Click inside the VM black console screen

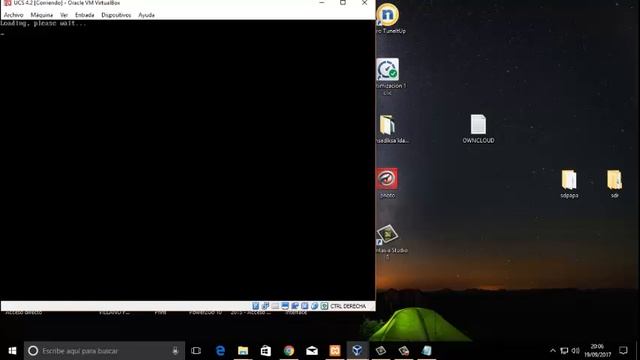click(x=188, y=160)
